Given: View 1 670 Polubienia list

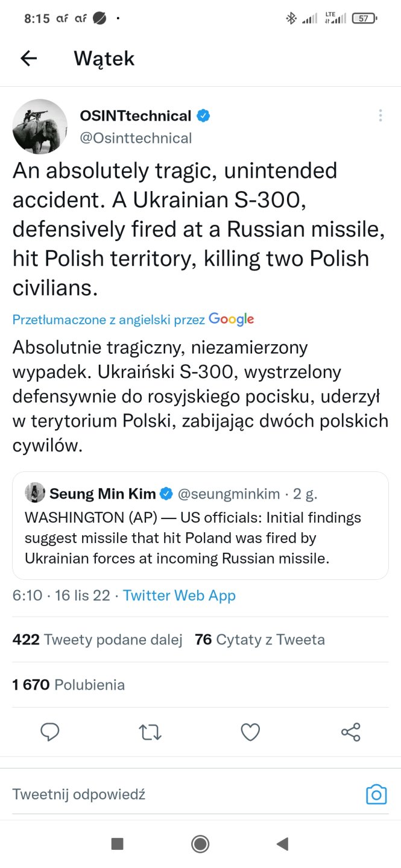Looking at the screenshot, I should pyautogui.click(x=69, y=685).
